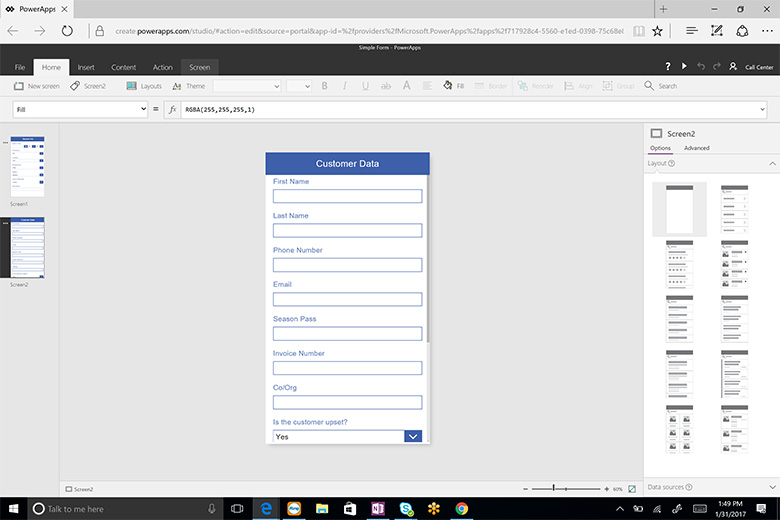Collapse the Layout section chevron
This screenshot has height=520, width=780.
[772, 163]
